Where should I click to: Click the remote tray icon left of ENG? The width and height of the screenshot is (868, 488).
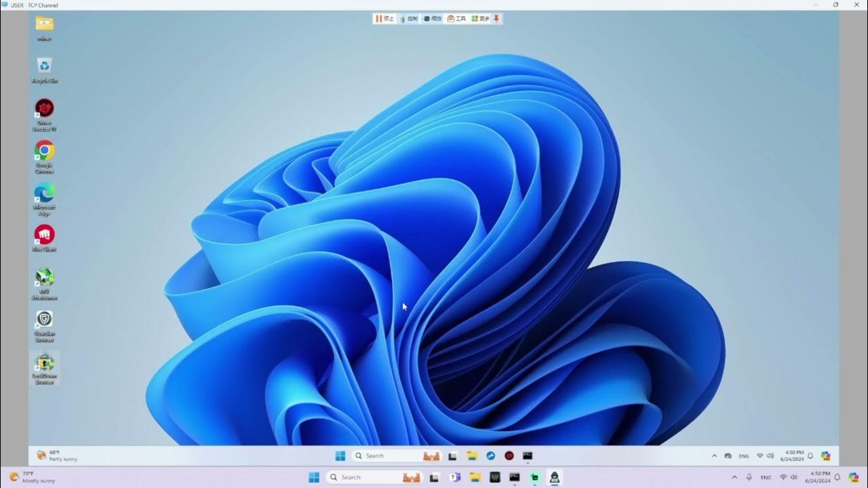(728, 456)
